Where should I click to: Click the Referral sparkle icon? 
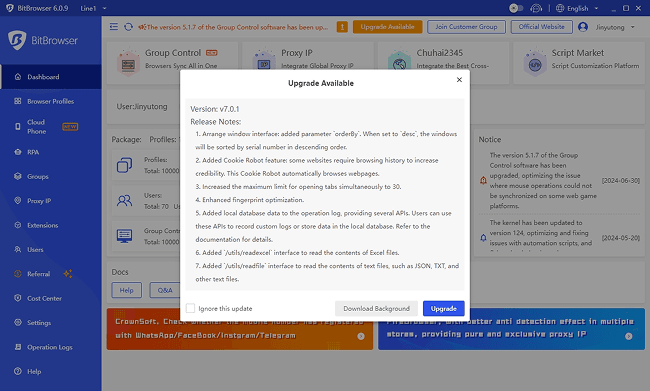68,274
